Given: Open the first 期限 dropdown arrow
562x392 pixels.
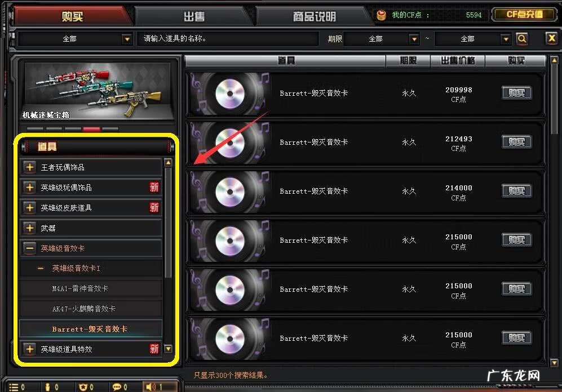Looking at the screenshot, I should coord(414,39).
